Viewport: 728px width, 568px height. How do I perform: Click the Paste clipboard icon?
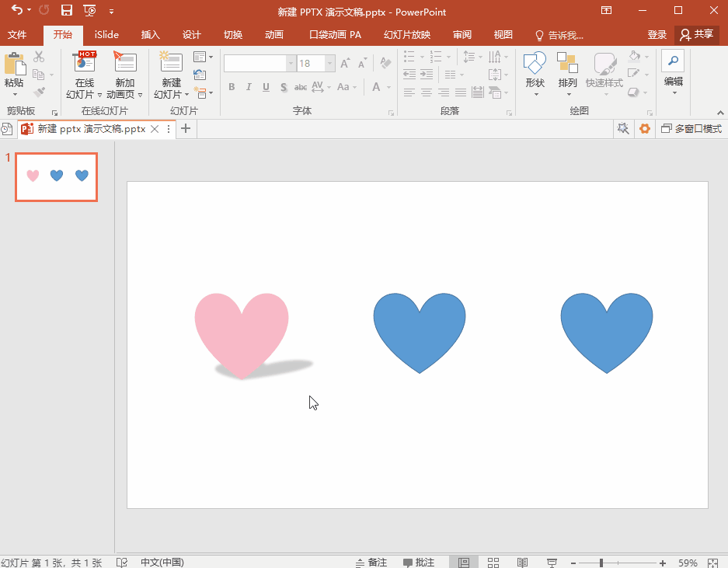[x=15, y=64]
